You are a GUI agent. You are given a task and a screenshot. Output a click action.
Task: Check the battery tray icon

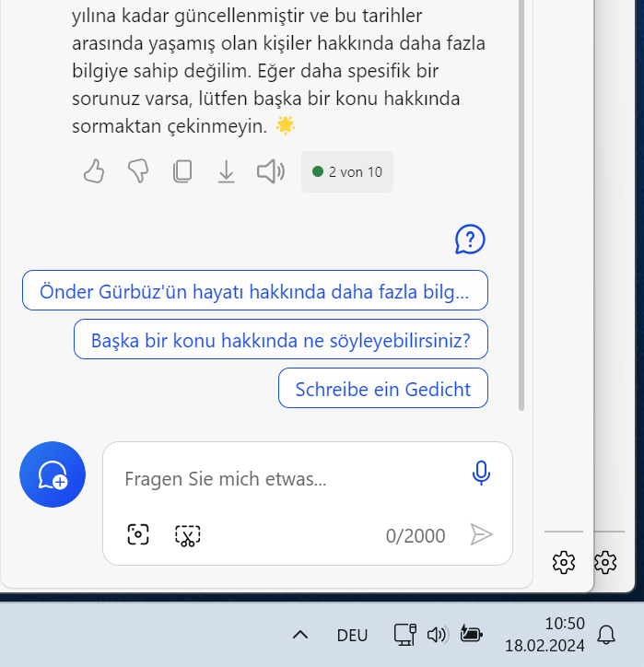tap(472, 634)
